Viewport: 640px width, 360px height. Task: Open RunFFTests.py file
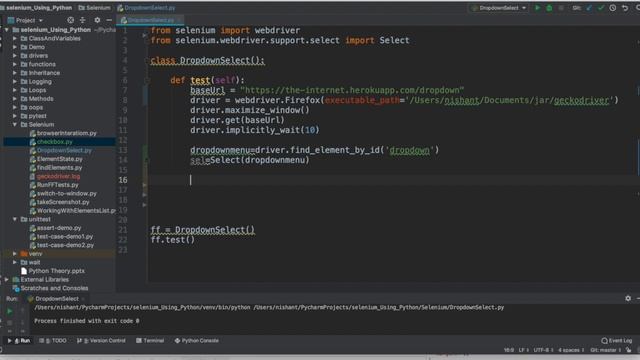point(58,185)
